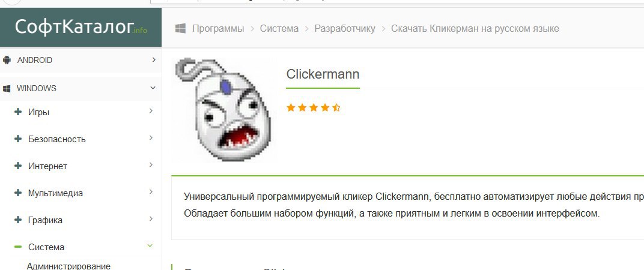The image size is (644, 270).
Task: Click the plus icon beside Мультимедиа
Action: click(17, 193)
